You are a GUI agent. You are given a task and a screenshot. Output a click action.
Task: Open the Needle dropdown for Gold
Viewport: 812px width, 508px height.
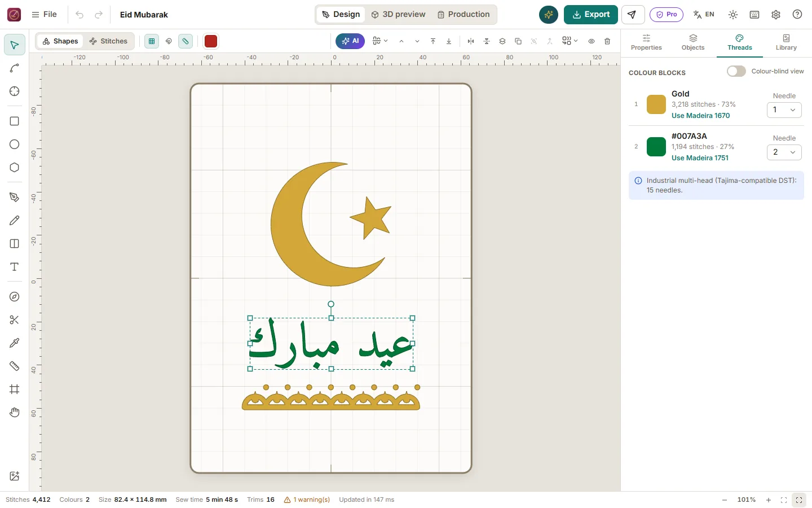click(784, 110)
